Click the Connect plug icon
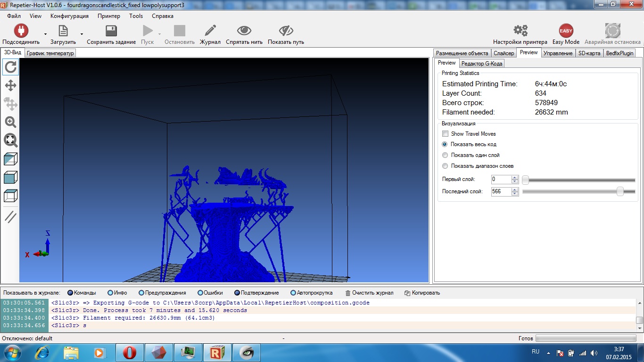The width and height of the screenshot is (644, 362). (21, 31)
